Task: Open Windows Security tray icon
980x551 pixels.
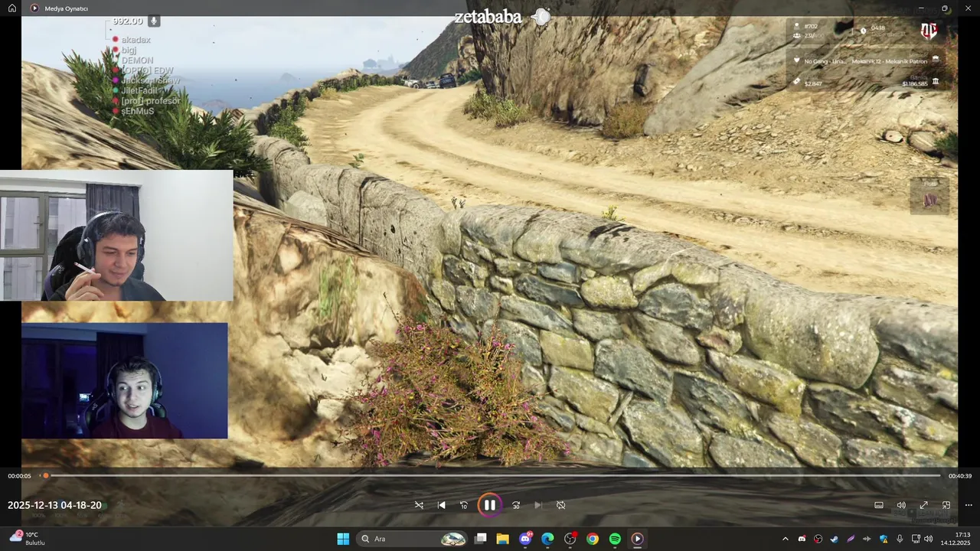Action: (884, 539)
